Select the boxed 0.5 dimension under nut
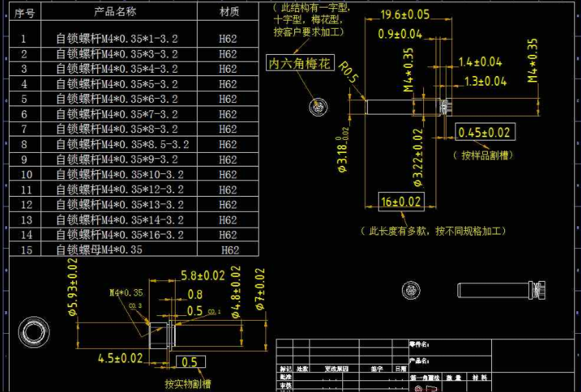 (x=190, y=362)
